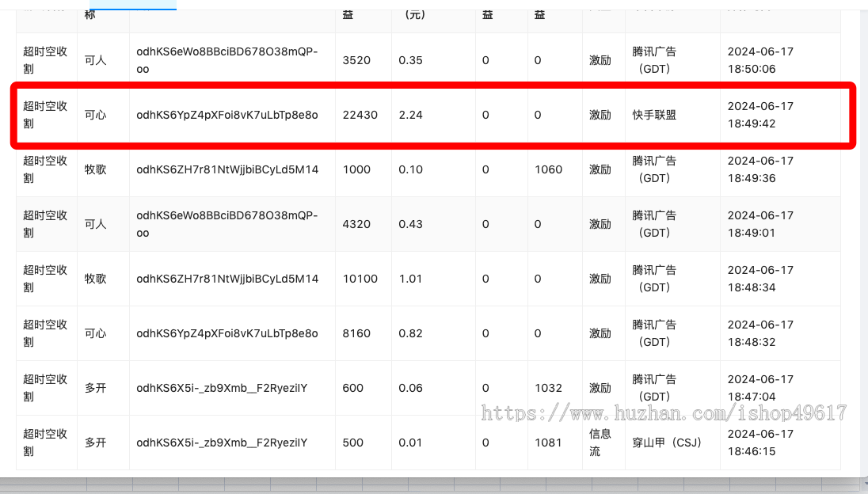868x494 pixels.
Task: Click 多开 in the 500 revenue row
Action: (x=95, y=443)
